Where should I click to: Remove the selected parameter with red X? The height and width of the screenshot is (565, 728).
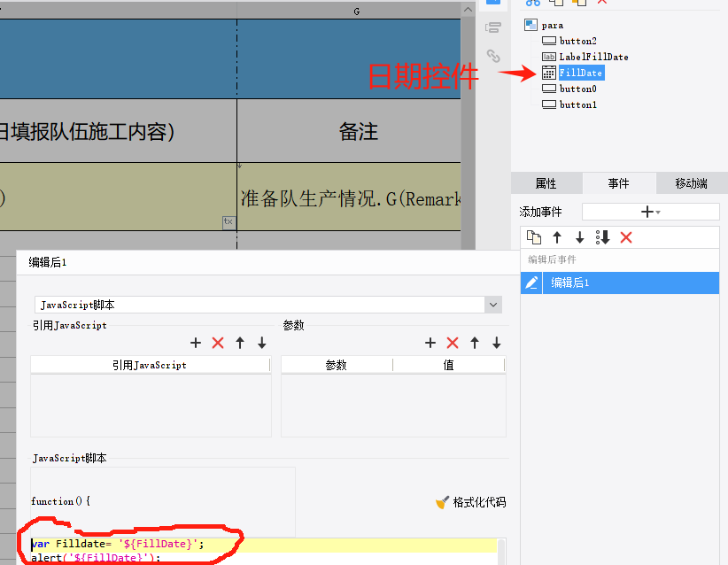coord(453,343)
